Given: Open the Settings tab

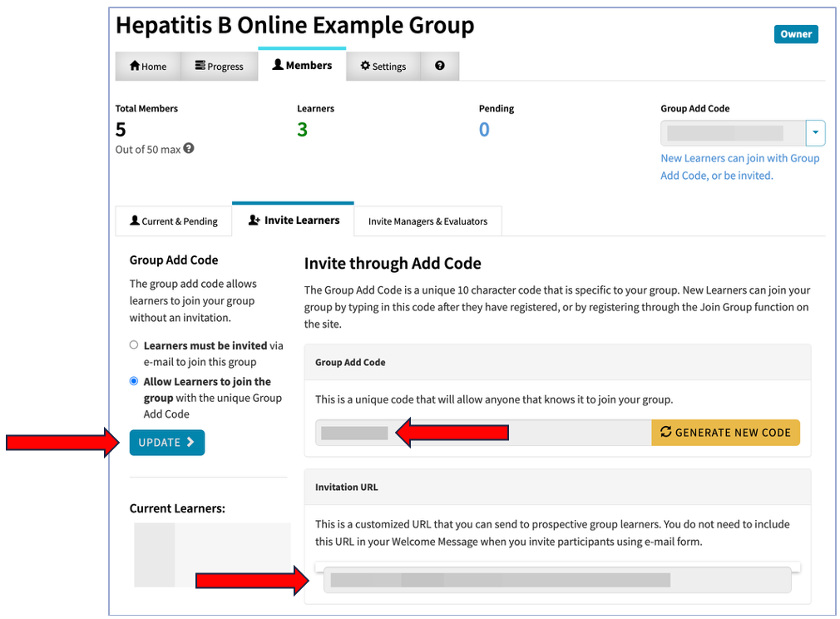Looking at the screenshot, I should tap(383, 67).
